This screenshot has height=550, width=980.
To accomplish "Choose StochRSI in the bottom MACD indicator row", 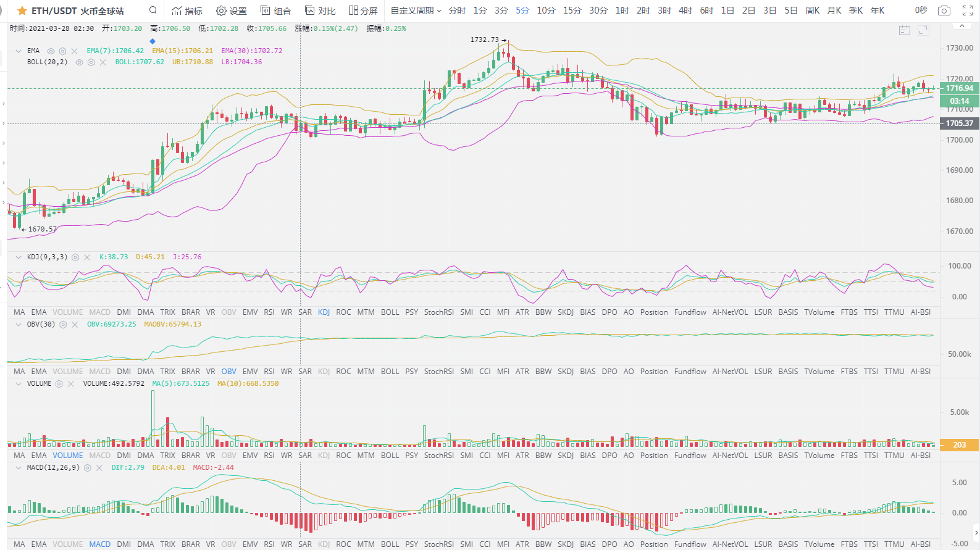I will click(438, 544).
